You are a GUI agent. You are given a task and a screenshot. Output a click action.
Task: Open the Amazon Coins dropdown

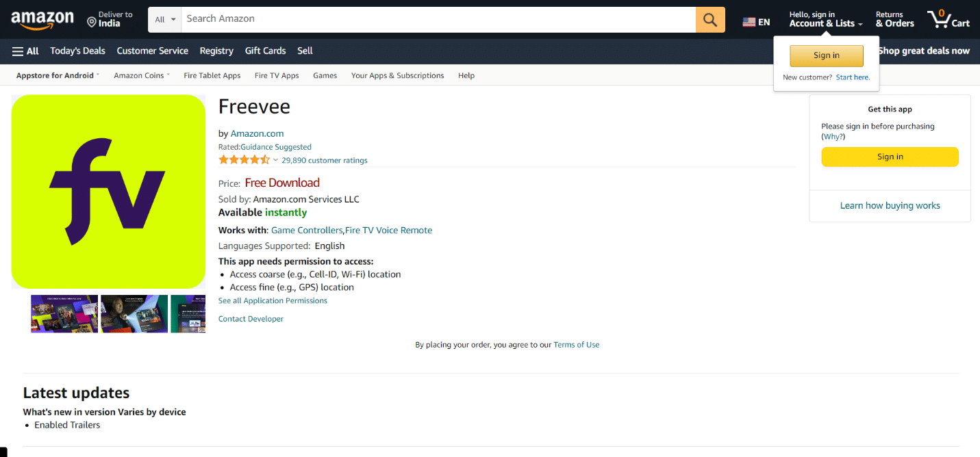tap(142, 75)
